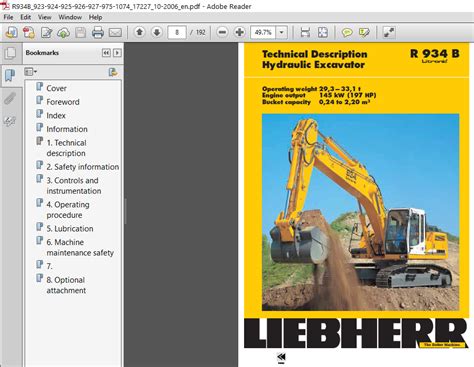Click the Print file icon

(x=98, y=32)
